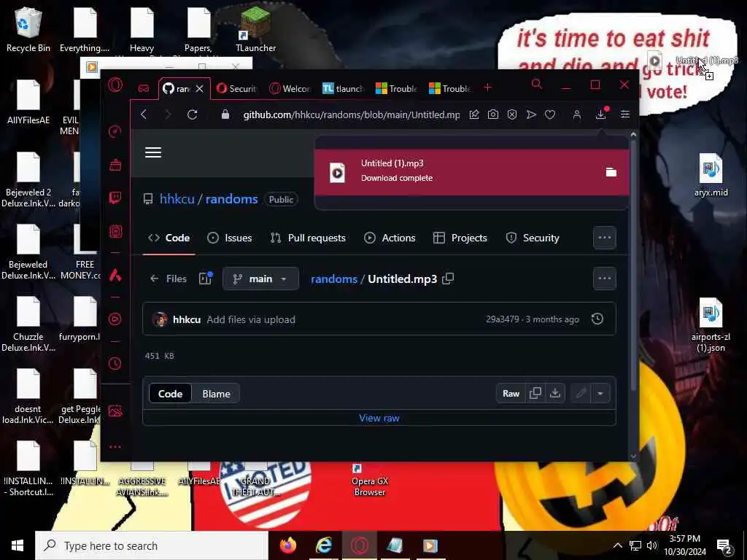Open a new tab with plus
The width and height of the screenshot is (747, 560).
click(487, 87)
